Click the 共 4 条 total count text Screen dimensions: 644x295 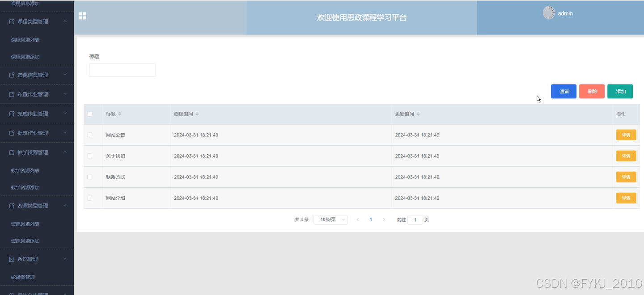pos(301,219)
